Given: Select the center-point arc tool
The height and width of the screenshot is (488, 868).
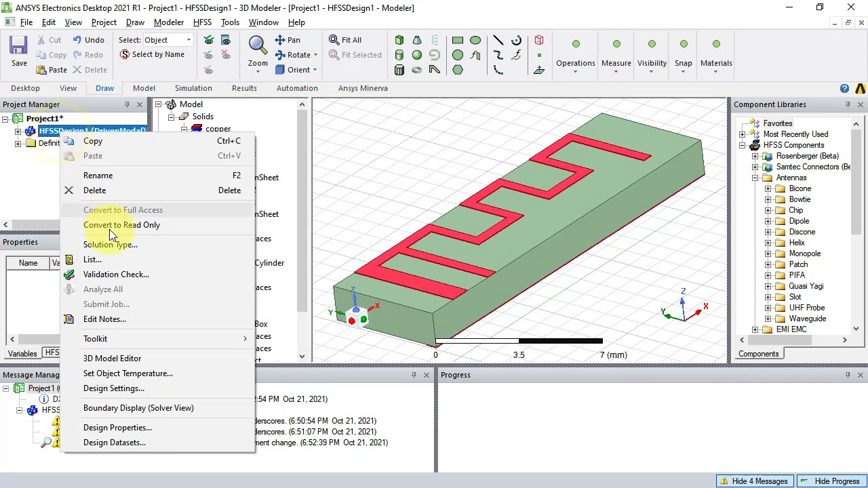Looking at the screenshot, I should (x=516, y=40).
